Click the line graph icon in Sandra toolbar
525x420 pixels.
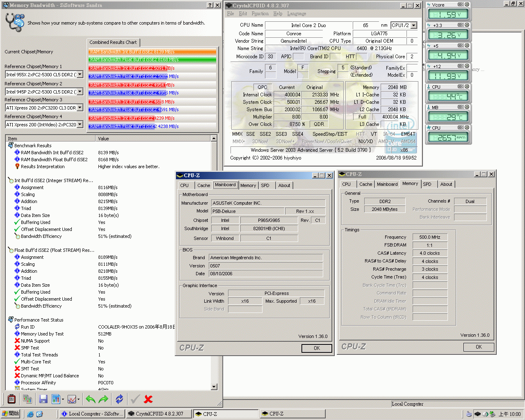(72, 399)
